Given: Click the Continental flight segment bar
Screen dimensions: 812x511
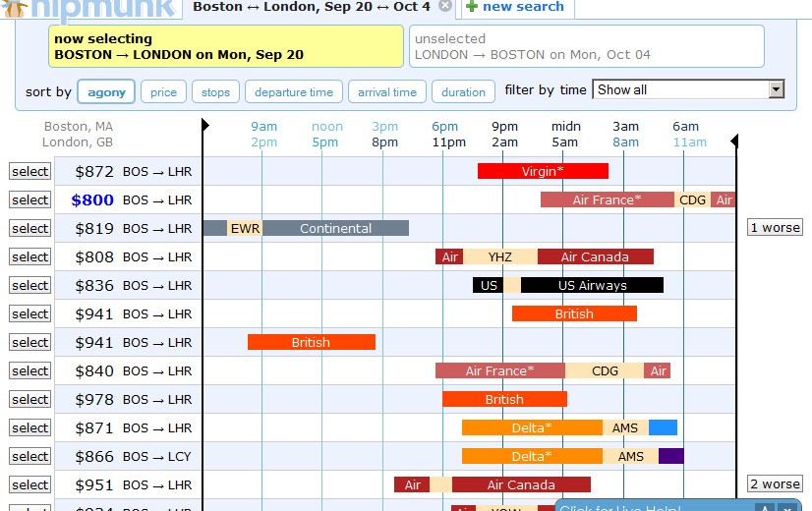Looking at the screenshot, I should tap(335, 229).
